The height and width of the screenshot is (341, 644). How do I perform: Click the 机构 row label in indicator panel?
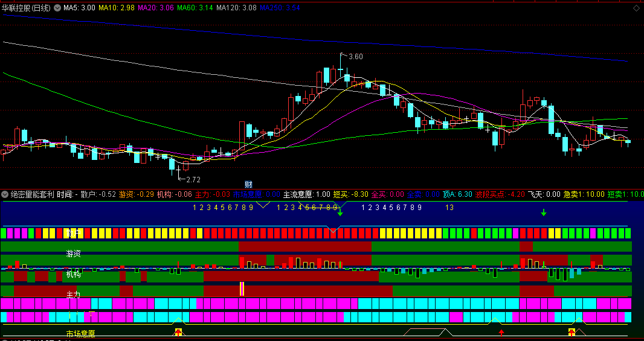73,275
